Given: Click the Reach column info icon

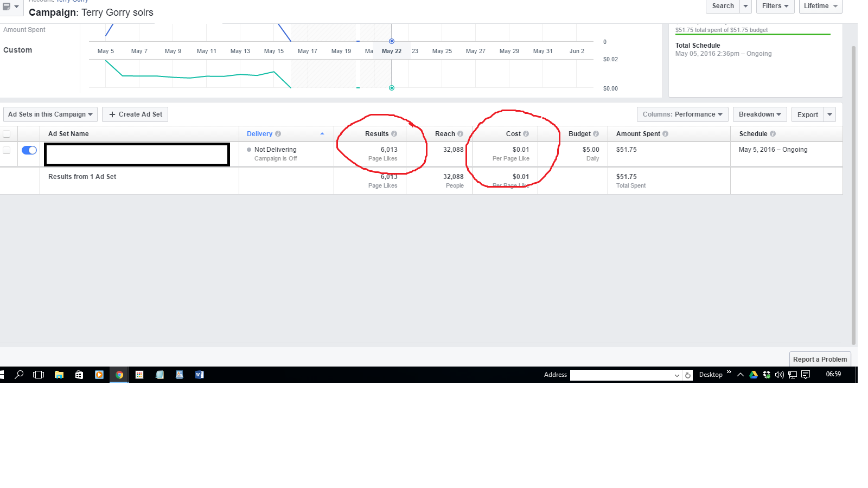Looking at the screenshot, I should [x=461, y=134].
